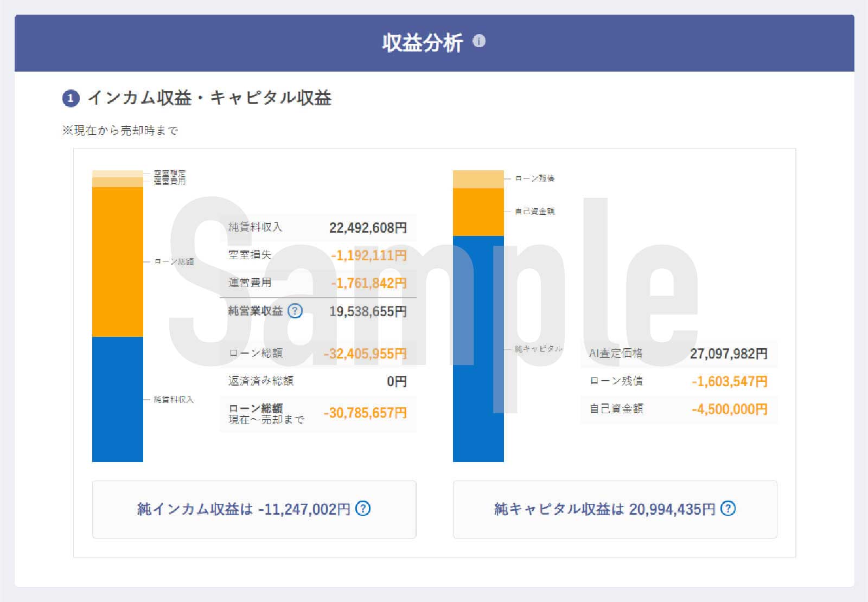
Task: Open the help icon next to 純営業収益
Action: coord(295,311)
